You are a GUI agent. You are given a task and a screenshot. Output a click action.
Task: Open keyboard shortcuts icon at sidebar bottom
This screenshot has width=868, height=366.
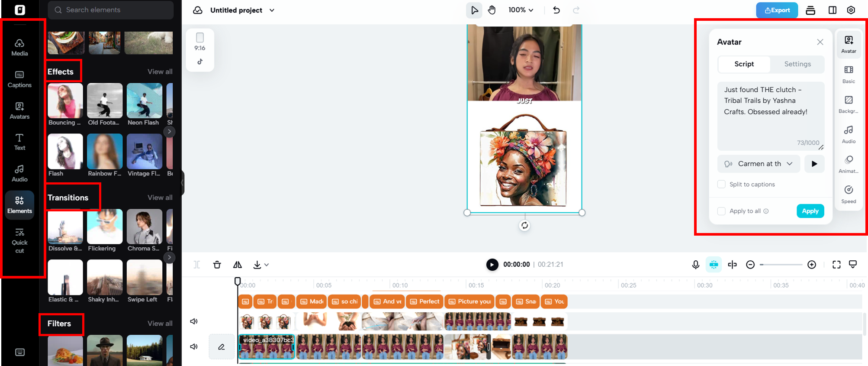(20, 352)
